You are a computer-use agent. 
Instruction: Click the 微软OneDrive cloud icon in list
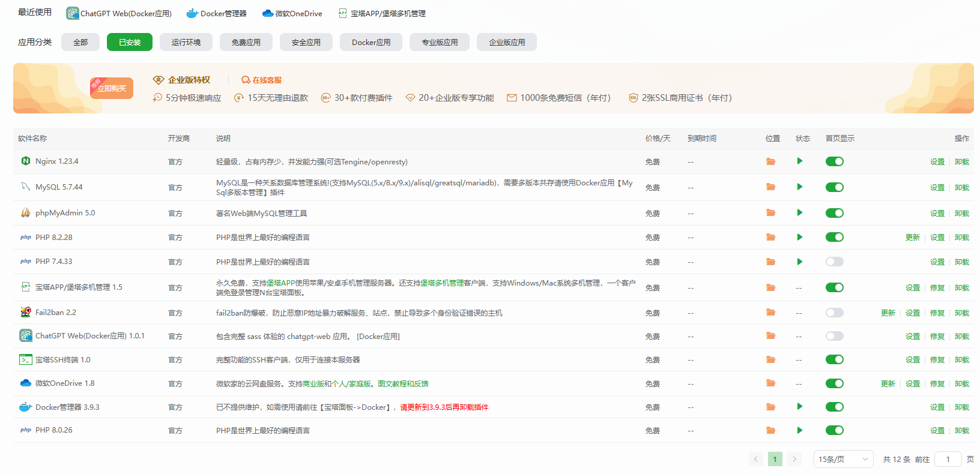[x=25, y=383]
